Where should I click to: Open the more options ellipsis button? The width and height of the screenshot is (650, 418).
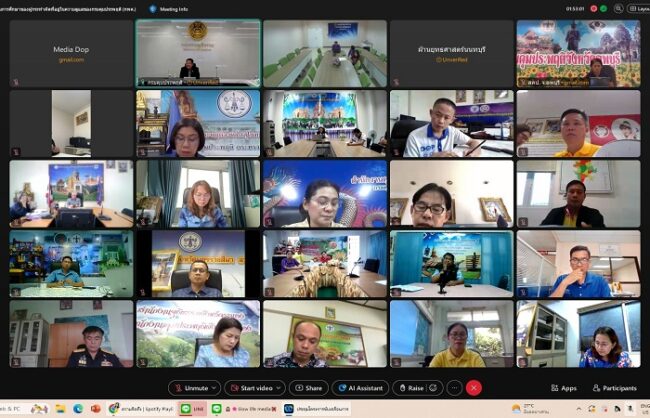point(454,388)
